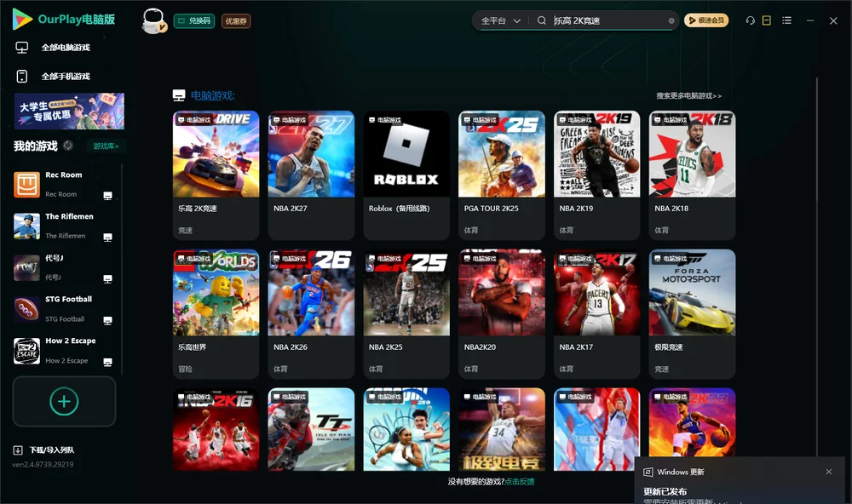Open the 下载/导入列队 queue
Image resolution: width=852 pixels, height=504 pixels.
click(52, 450)
